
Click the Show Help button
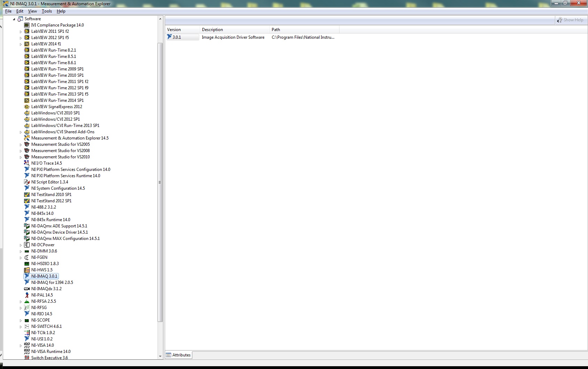tap(570, 20)
